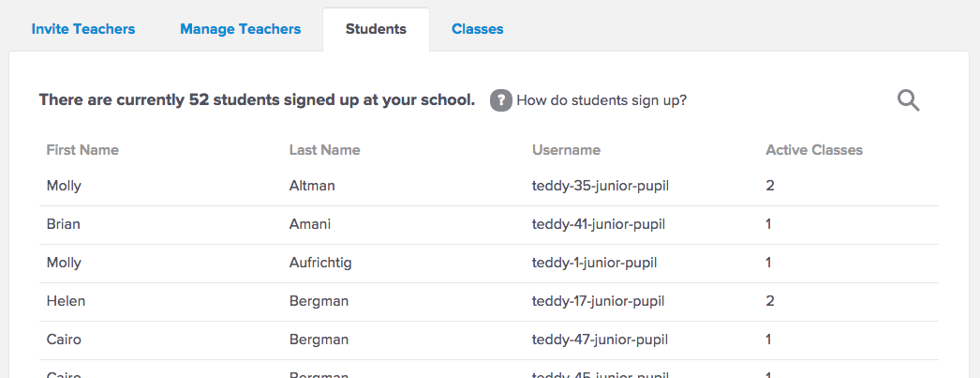This screenshot has width=980, height=378.
Task: Open the Invite Teachers tab
Action: click(x=83, y=29)
